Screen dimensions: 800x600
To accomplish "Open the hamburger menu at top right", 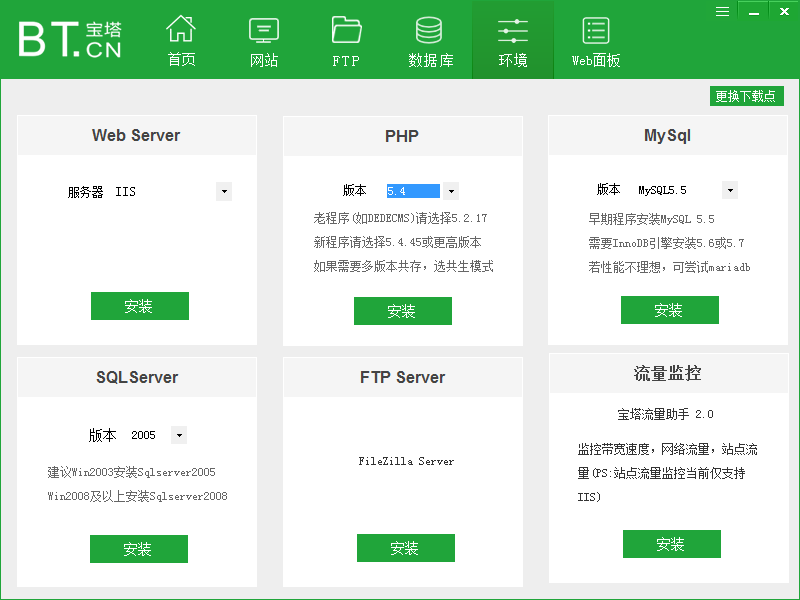I will (x=722, y=11).
